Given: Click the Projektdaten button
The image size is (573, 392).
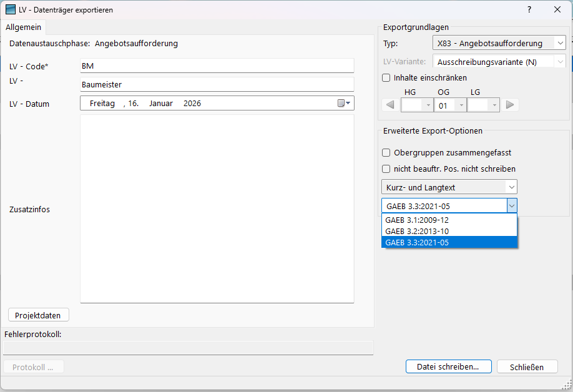Looking at the screenshot, I should [38, 315].
